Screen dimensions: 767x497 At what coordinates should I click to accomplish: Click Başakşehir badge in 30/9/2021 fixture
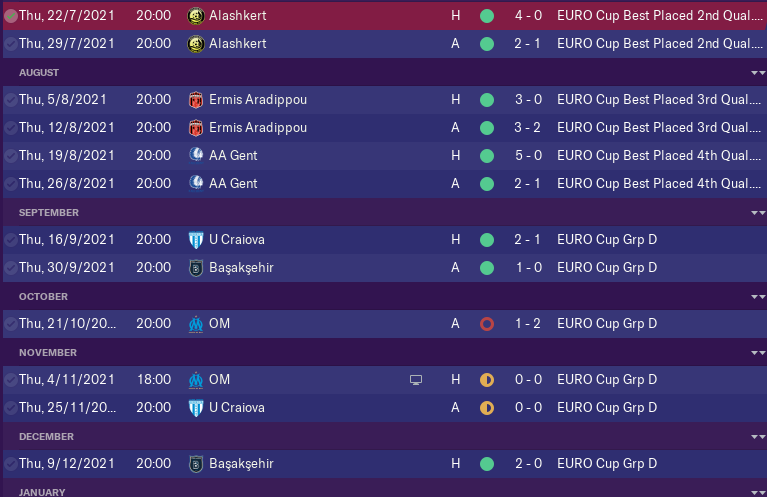(195, 268)
